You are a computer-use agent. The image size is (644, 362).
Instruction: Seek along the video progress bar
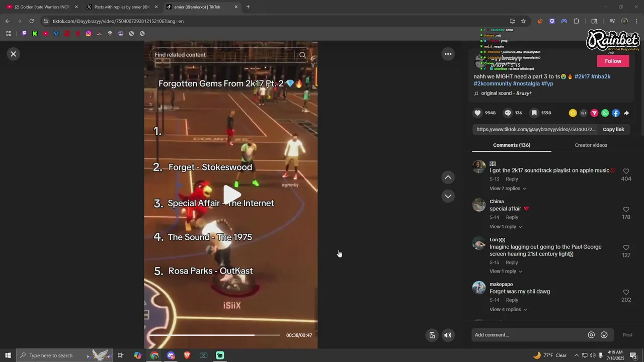point(214,335)
